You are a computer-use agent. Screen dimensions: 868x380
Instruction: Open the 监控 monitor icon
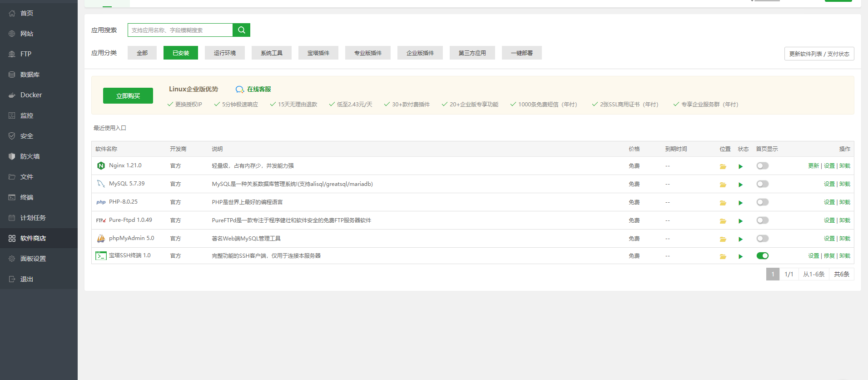12,115
